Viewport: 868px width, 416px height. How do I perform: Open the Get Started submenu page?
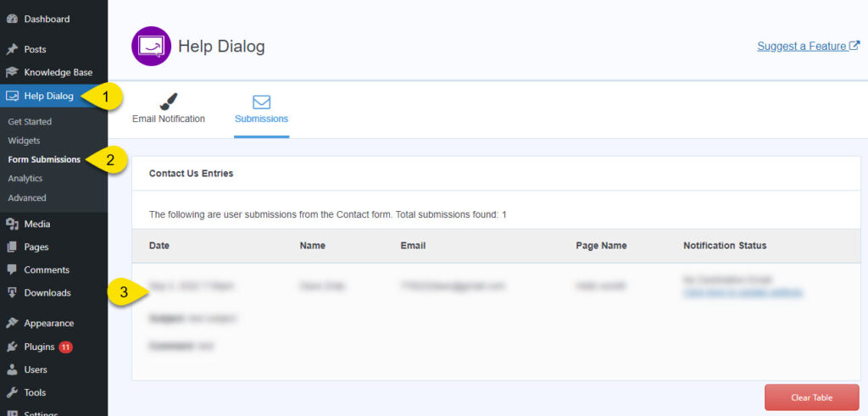30,122
